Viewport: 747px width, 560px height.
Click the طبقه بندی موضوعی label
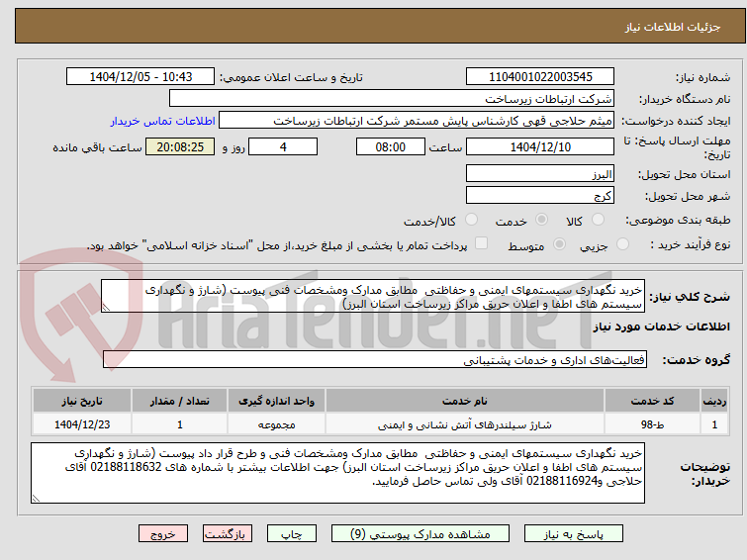[678, 221]
